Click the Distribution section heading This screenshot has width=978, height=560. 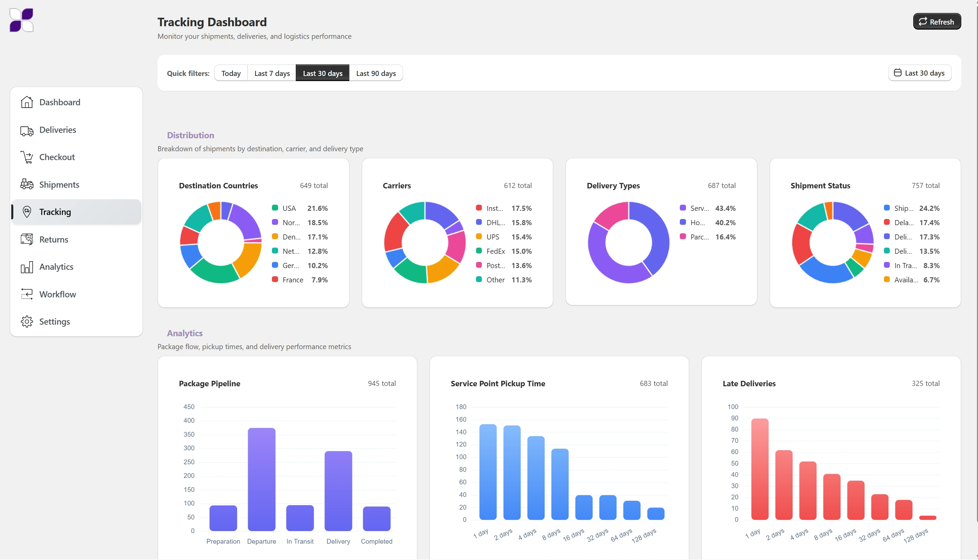point(190,135)
